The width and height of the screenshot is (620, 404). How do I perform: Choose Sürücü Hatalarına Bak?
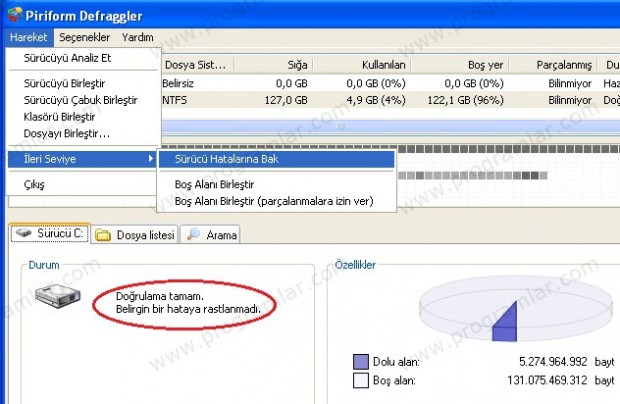point(277,159)
